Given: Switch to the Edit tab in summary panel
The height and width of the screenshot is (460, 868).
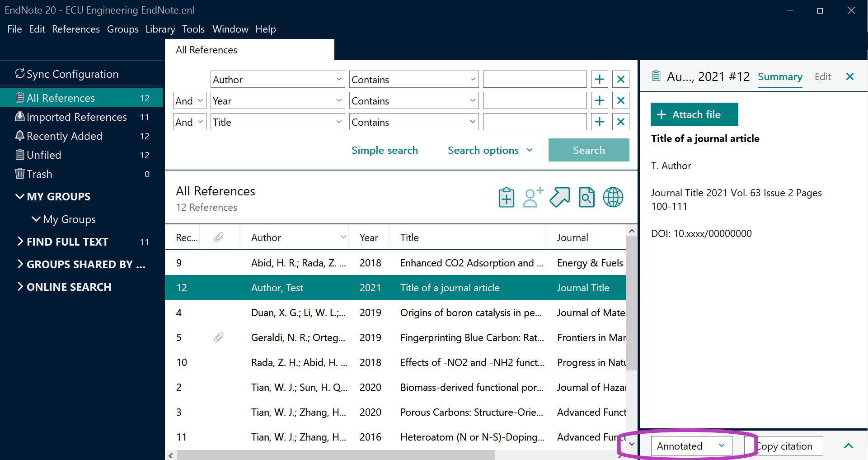Looking at the screenshot, I should coord(822,76).
